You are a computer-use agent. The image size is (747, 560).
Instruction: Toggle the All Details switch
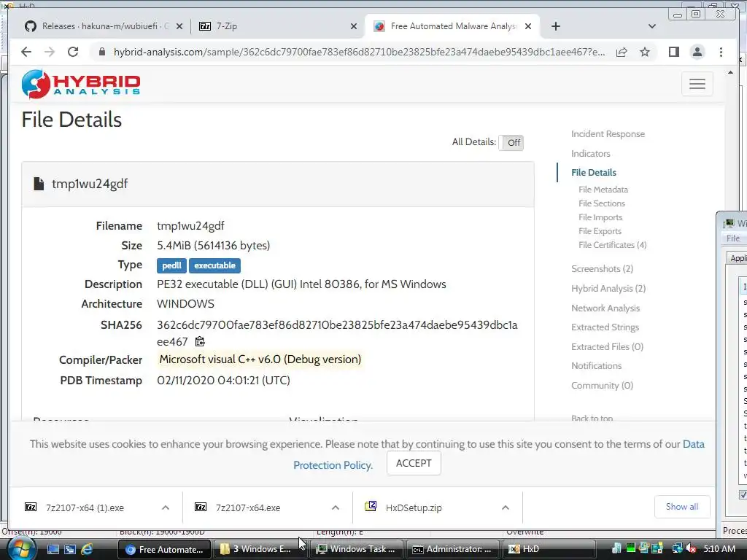click(511, 142)
